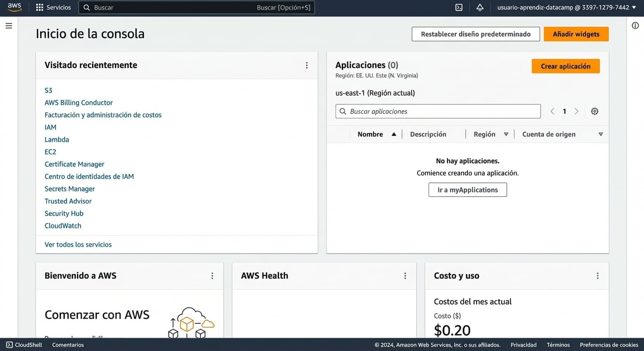
Task: Open Cuenta de origen column filter dropdown
Action: click(601, 134)
